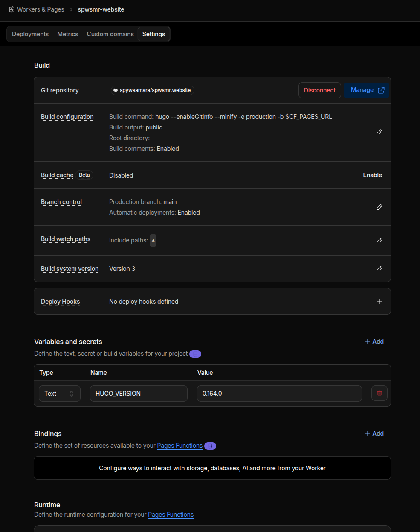420x532 pixels.
Task: Click pencil icon for Branch control
Action: [379, 207]
